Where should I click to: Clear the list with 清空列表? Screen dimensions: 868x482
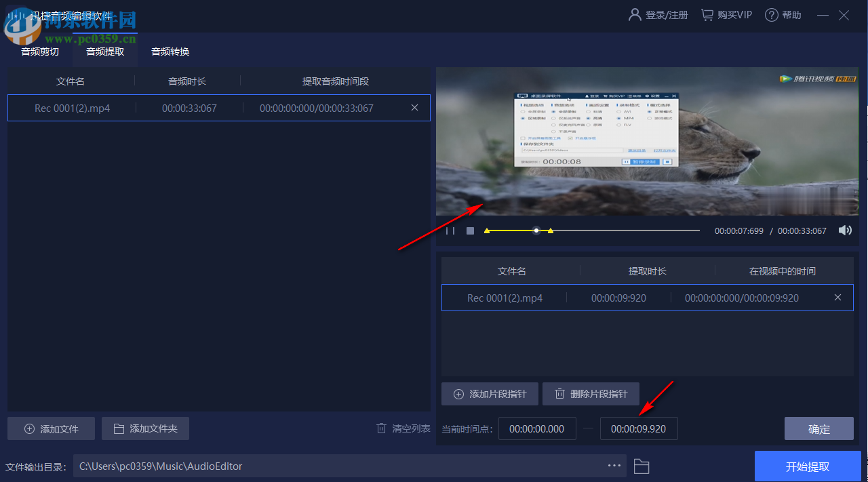tap(403, 428)
